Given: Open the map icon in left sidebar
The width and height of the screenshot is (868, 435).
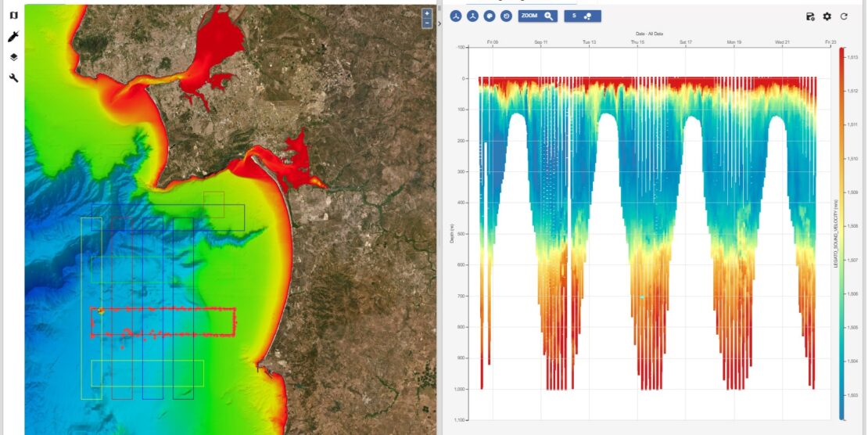Looking at the screenshot, I should tap(13, 16).
